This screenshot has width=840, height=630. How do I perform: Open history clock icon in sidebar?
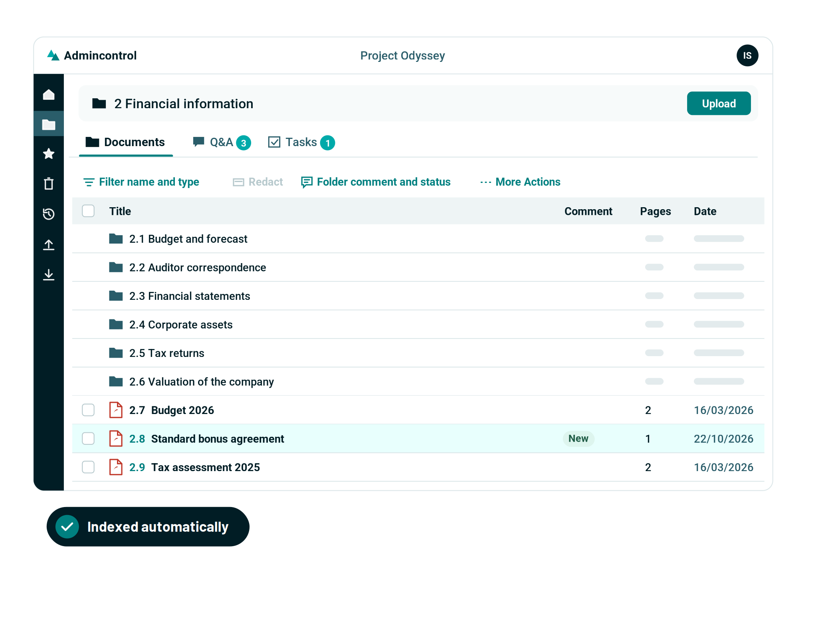49,214
